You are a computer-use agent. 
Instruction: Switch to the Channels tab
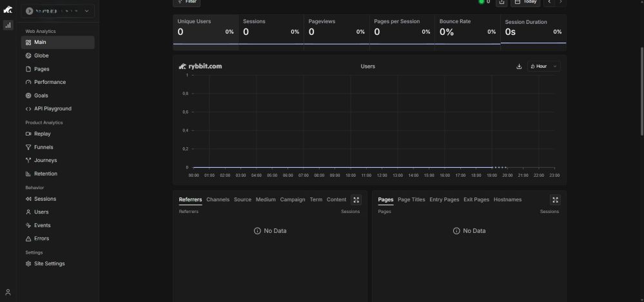pyautogui.click(x=218, y=200)
